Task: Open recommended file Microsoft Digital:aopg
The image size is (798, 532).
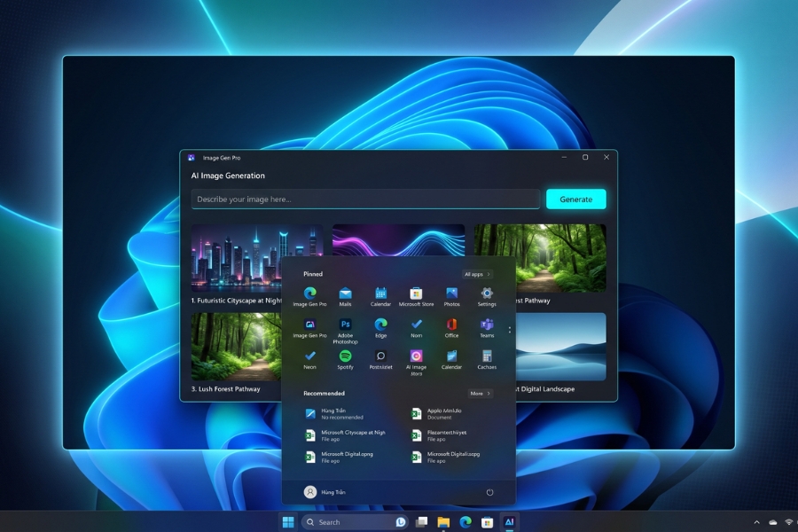Action: 445,457
